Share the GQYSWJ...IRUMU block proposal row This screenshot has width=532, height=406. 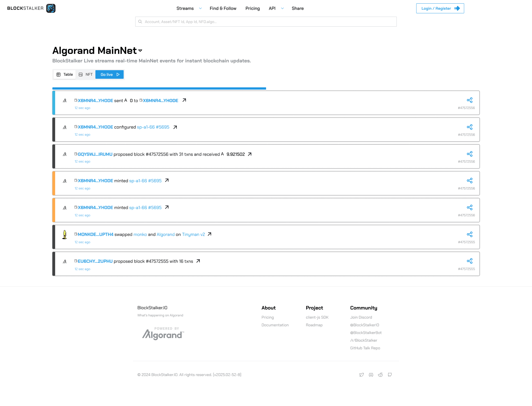[x=469, y=154]
